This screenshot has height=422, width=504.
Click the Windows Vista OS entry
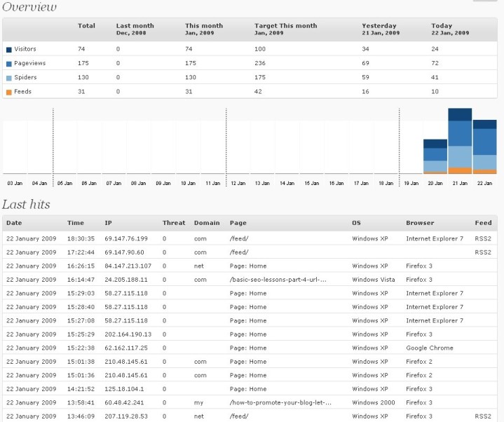click(x=373, y=280)
